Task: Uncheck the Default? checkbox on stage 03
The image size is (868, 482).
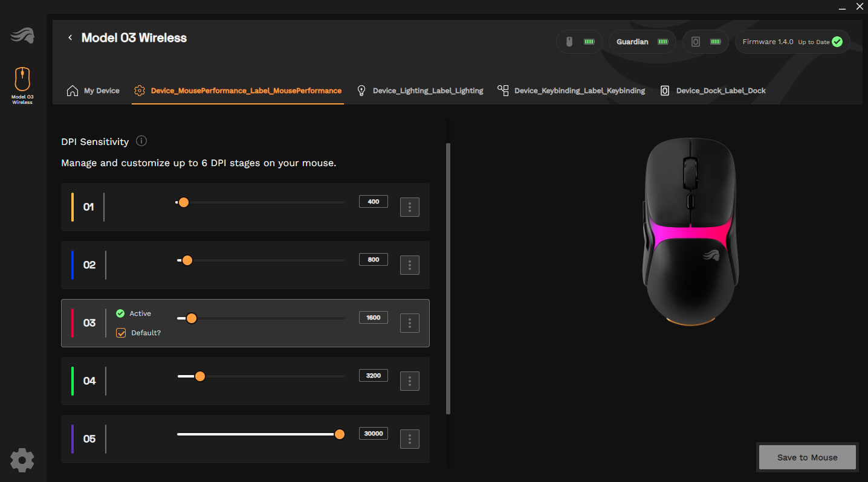Action: [121, 333]
